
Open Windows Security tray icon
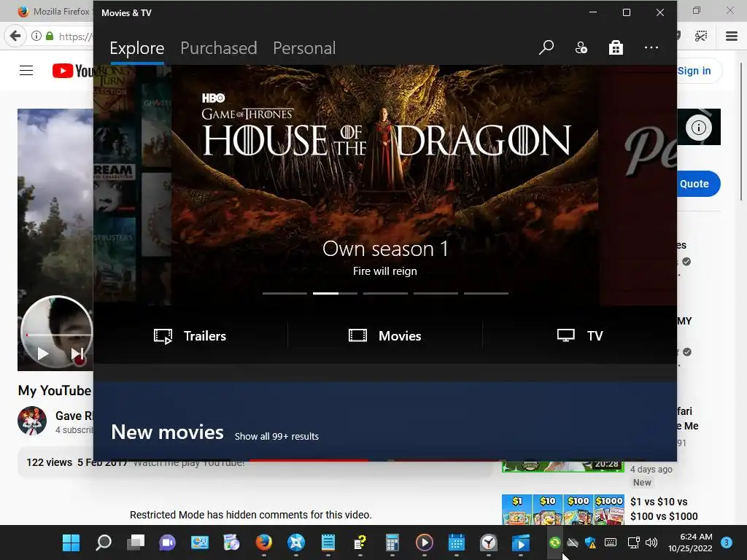(590, 542)
